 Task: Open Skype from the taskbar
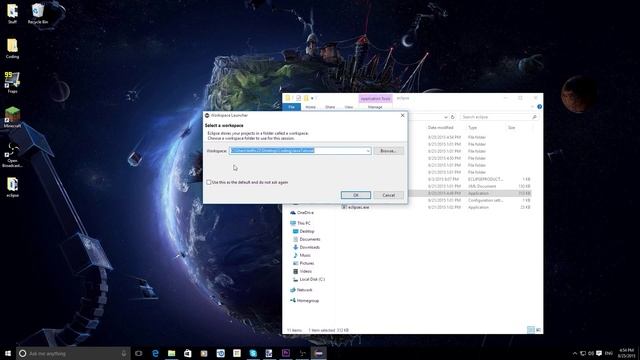point(253,353)
